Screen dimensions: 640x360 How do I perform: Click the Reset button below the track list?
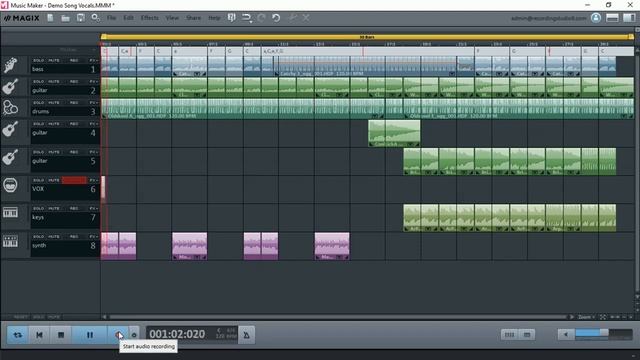coord(20,317)
